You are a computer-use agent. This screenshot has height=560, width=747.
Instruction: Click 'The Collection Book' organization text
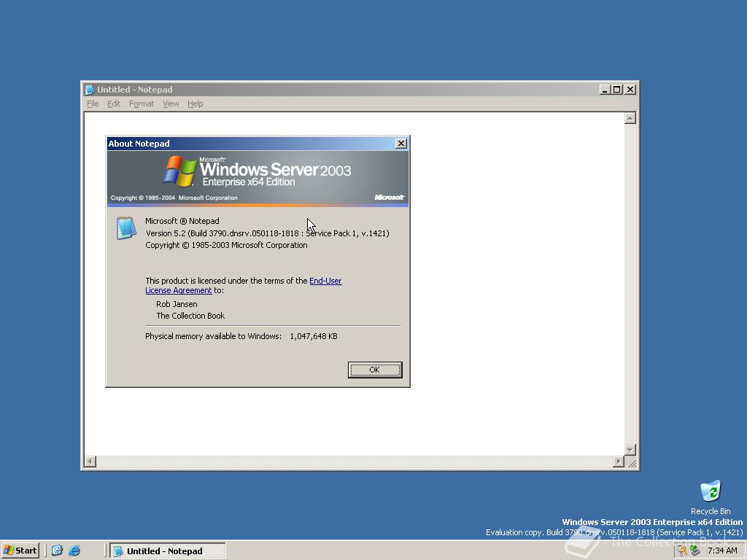pyautogui.click(x=190, y=316)
